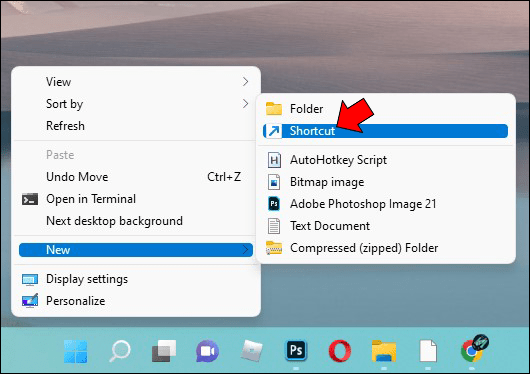Switch to Photoshop in the taskbar
Screen dimensions: 530x374
296,350
